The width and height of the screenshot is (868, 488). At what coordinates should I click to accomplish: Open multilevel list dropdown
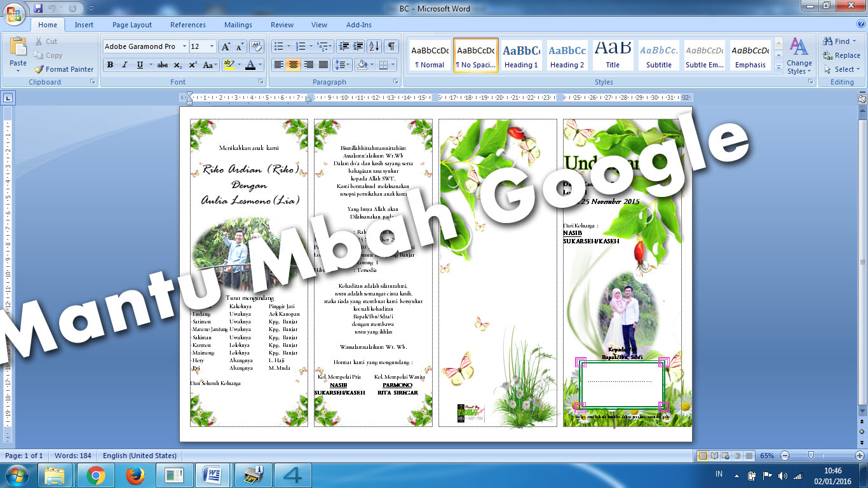324,46
